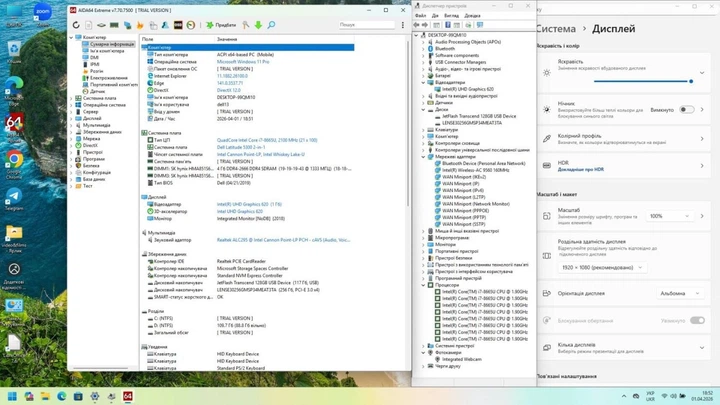The height and width of the screenshot is (405, 720).
Task: Click the Properties icon in Device Manager toolbar
Action: click(x=437, y=25)
